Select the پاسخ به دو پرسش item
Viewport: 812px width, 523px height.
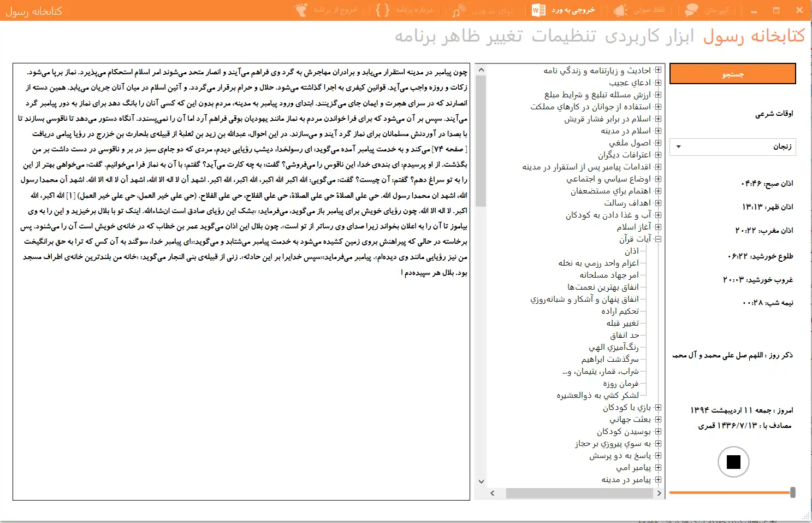pyautogui.click(x=620, y=455)
